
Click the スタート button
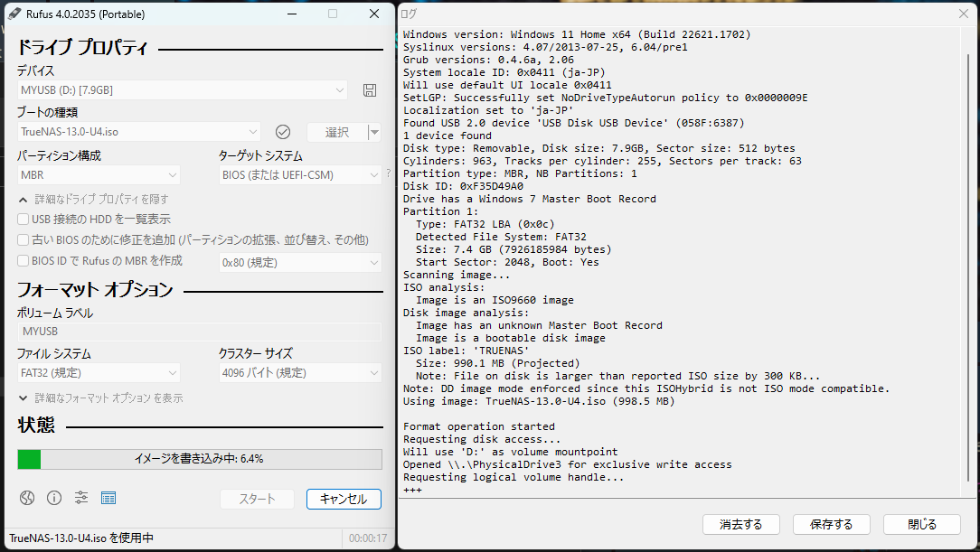[257, 499]
